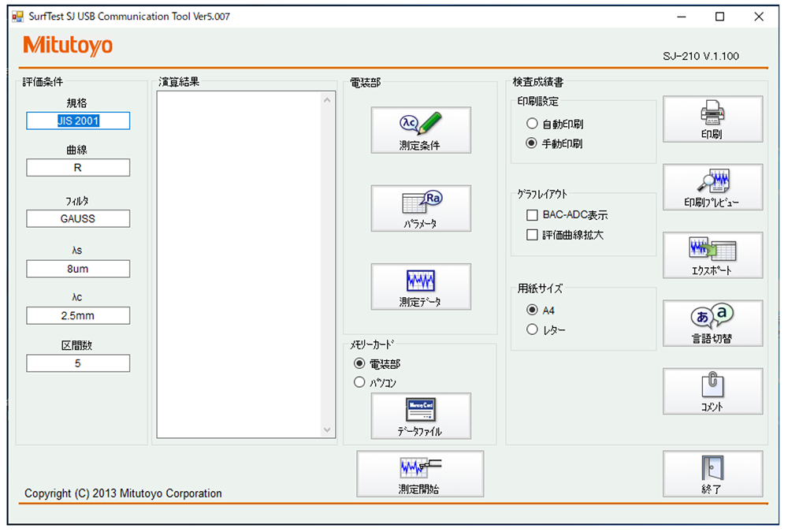This screenshot has width=788, height=532.
Task: Open the コメント comment clipboard button
Action: click(712, 391)
